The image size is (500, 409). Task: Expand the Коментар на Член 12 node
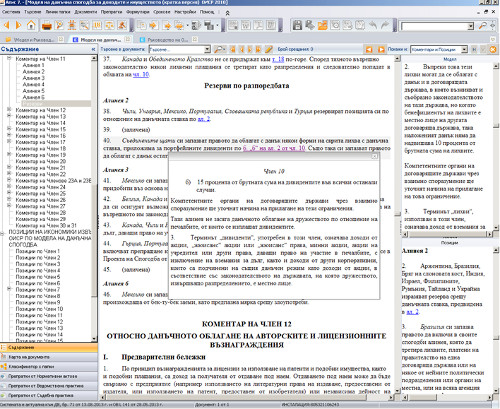[x=9, y=110]
